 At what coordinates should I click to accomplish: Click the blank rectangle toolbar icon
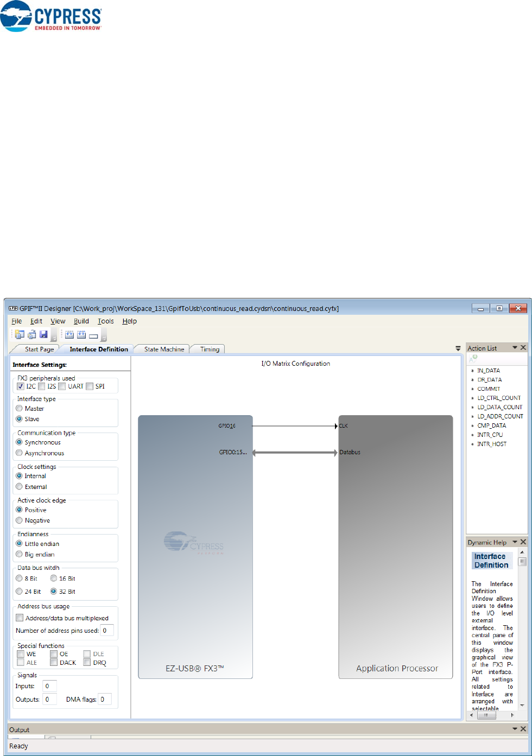(93, 335)
